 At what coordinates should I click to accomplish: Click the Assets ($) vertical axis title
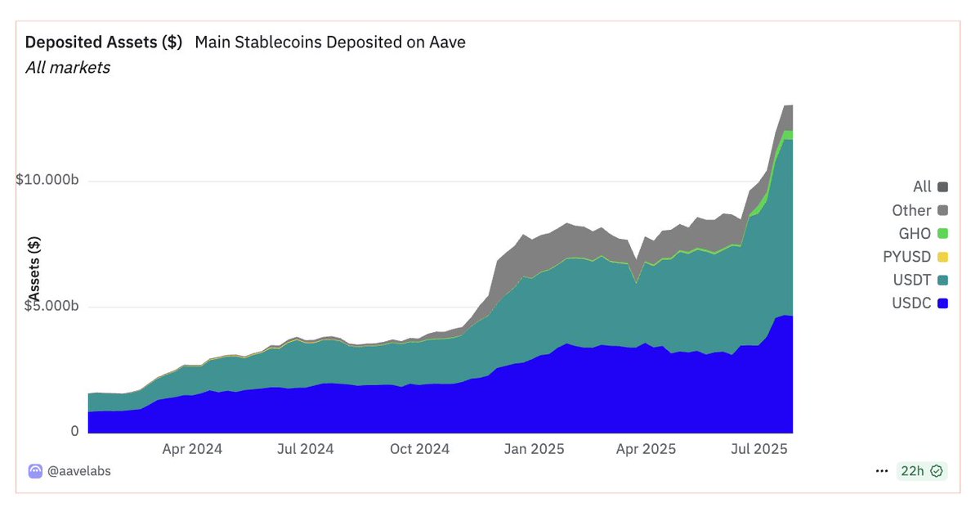pyautogui.click(x=34, y=270)
